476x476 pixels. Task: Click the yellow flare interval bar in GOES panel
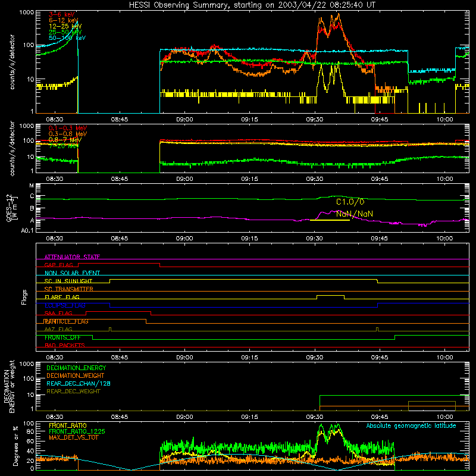pos(330,220)
